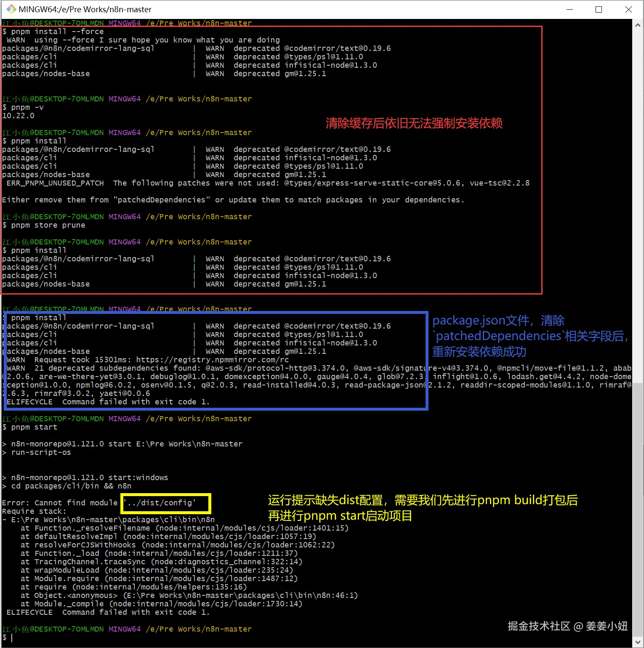Click the 'run-script-os' output line
This screenshot has width=644, height=648.
pos(37,452)
